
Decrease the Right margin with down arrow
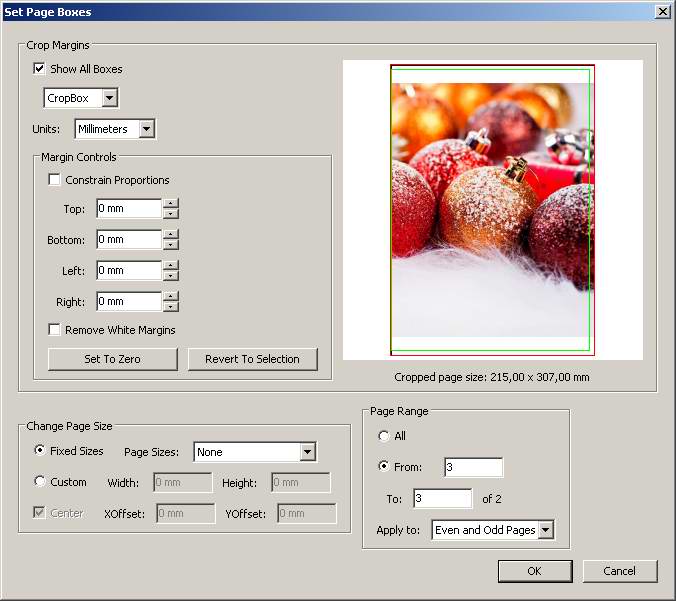pos(171,307)
